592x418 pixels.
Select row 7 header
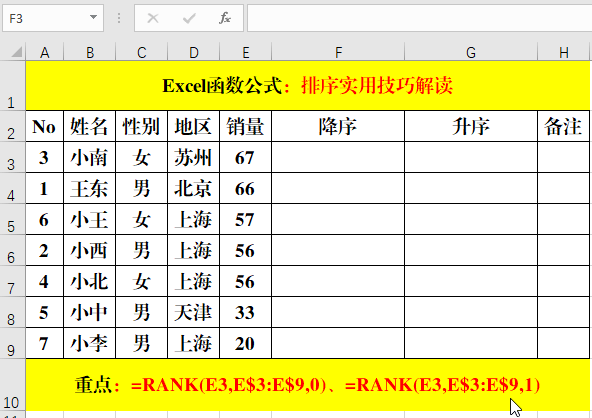pyautogui.click(x=12, y=281)
